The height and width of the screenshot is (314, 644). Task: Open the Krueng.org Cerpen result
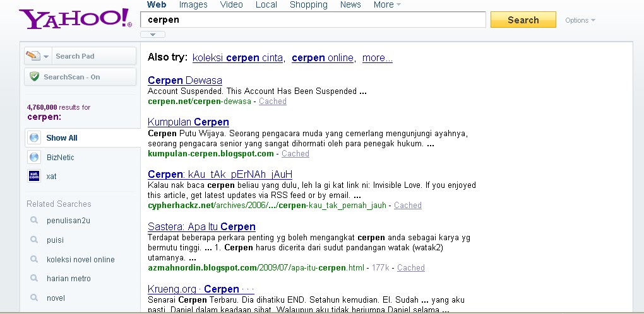(x=201, y=289)
